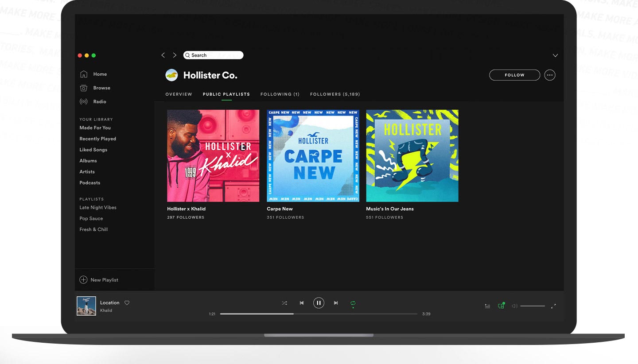
Task: Toggle shuffle playback
Action: tap(284, 303)
